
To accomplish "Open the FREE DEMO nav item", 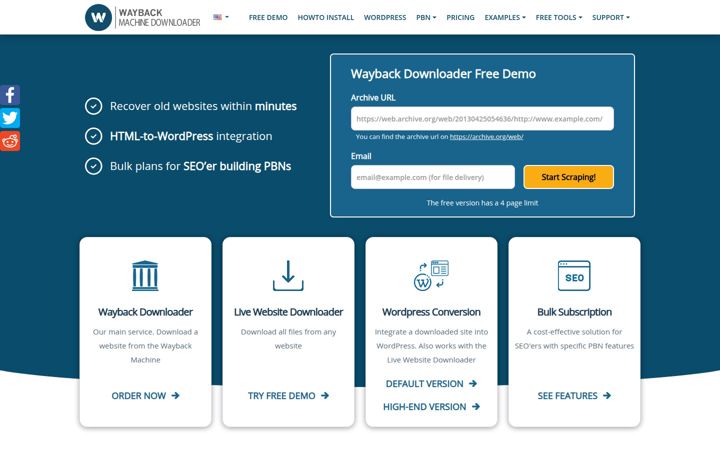I will click(x=268, y=17).
